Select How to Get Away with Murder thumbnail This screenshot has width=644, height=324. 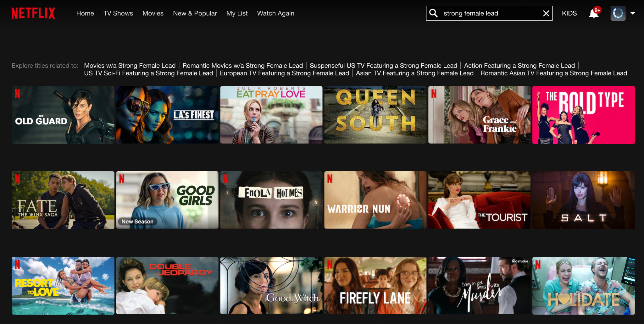tap(480, 286)
